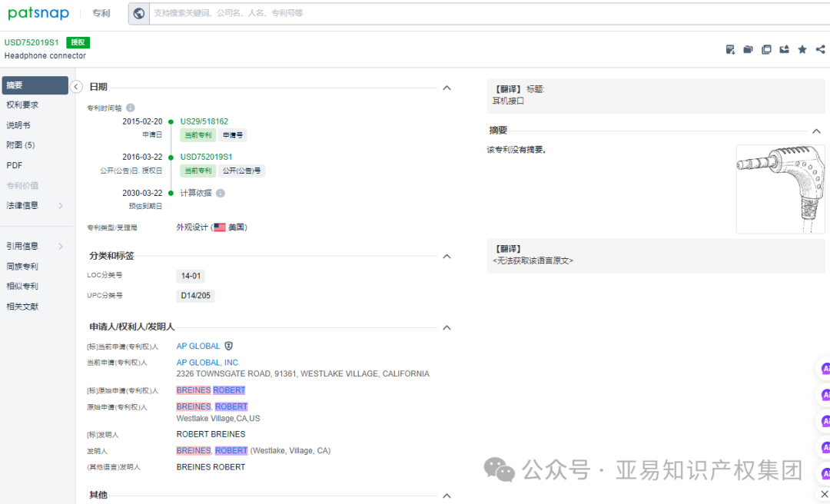Collapse the left sidebar with arrow button
This screenshot has height=504, width=830.
pyautogui.click(x=76, y=87)
